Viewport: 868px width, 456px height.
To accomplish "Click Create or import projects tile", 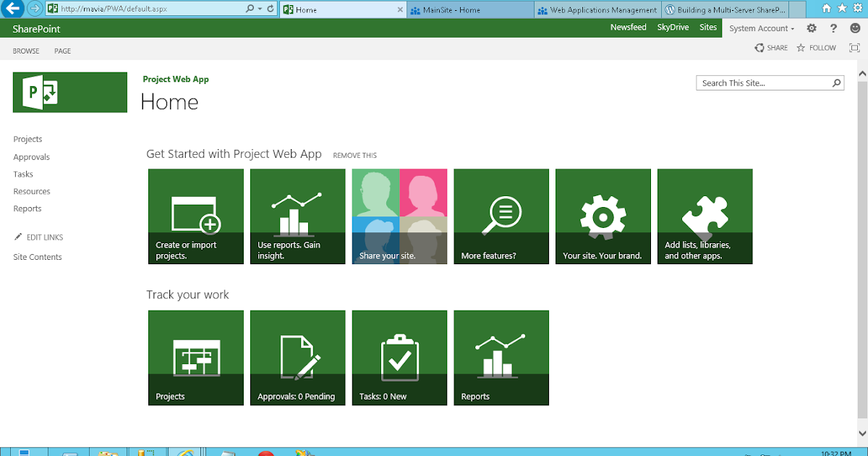I will click(196, 216).
